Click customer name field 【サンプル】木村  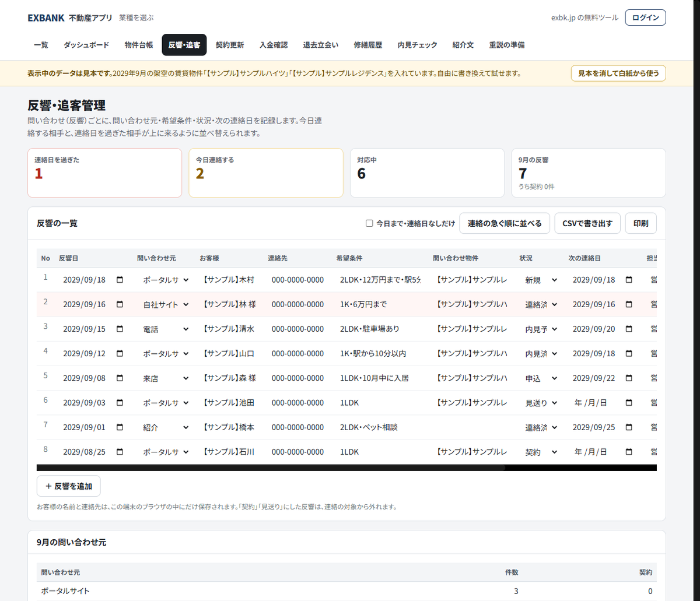point(229,280)
